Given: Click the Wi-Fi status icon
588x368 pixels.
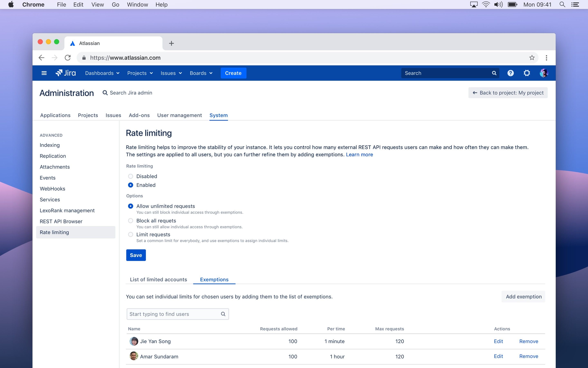Looking at the screenshot, I should coord(486,4).
